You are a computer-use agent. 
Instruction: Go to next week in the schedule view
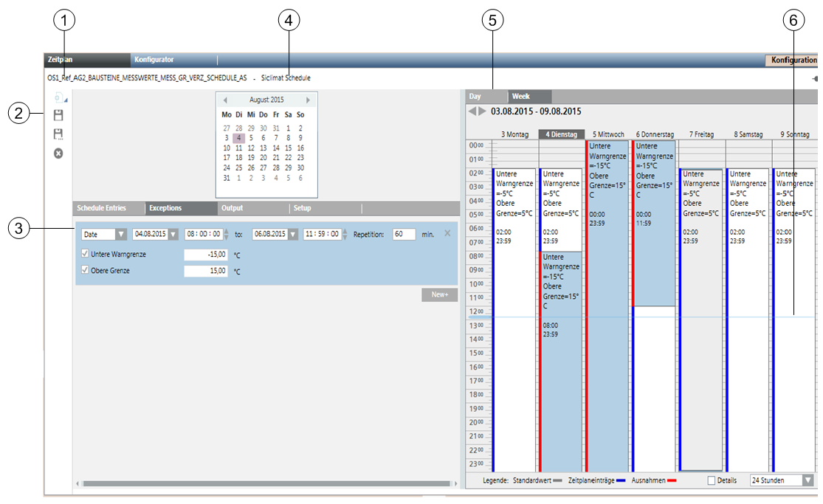(483, 111)
